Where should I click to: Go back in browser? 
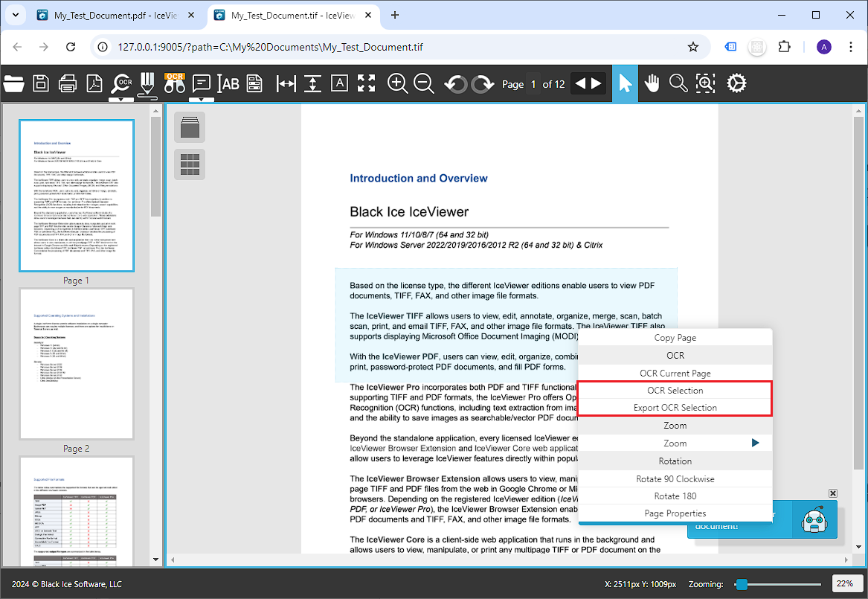[x=17, y=47]
